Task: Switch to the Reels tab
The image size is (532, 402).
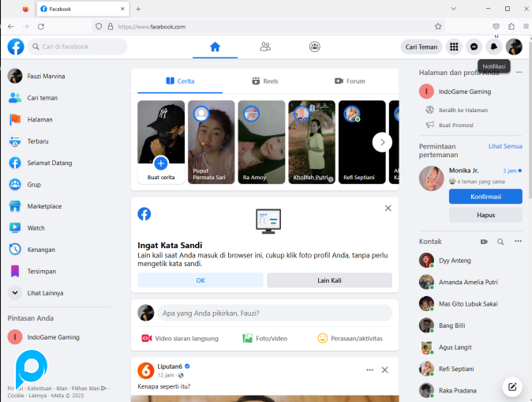Action: (265, 81)
